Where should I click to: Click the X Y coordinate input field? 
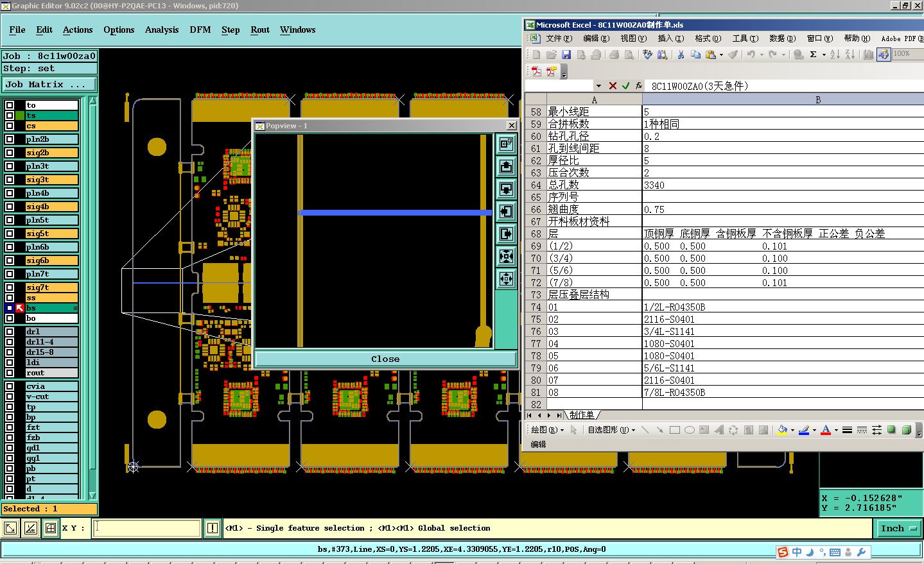(x=147, y=528)
